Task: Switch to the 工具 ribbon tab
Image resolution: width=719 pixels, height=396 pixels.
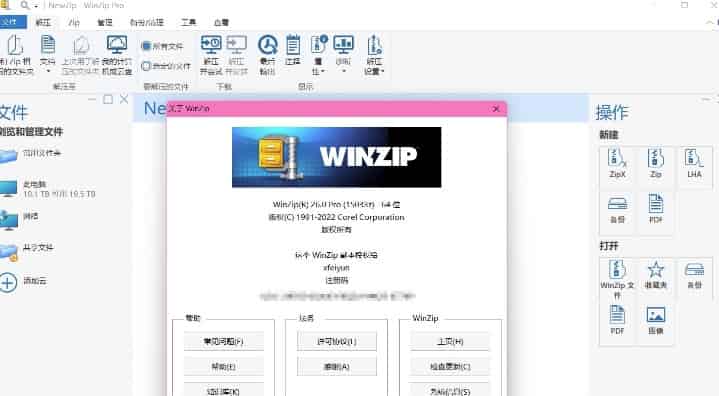Action: pyautogui.click(x=188, y=22)
